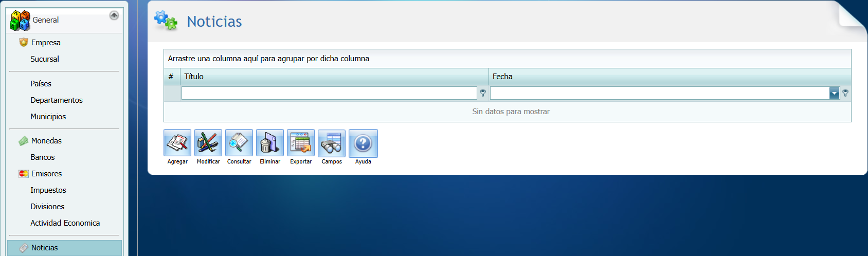Click the Eliminar trash icon
868x256 pixels.
270,142
